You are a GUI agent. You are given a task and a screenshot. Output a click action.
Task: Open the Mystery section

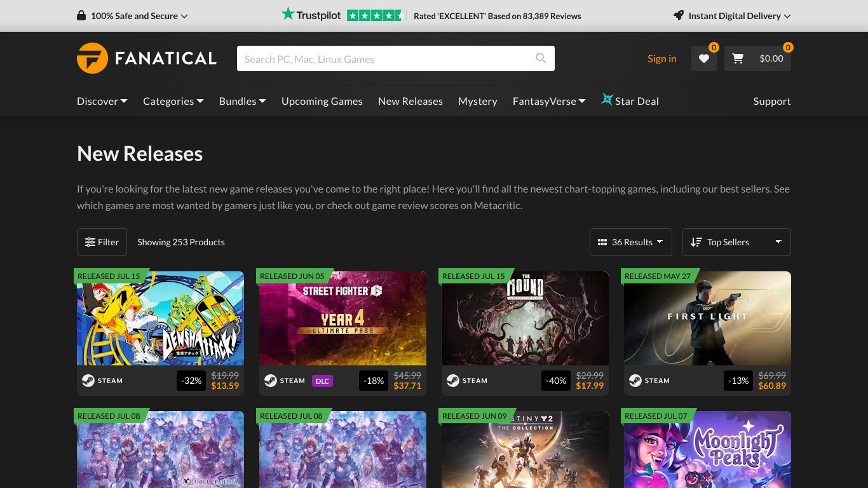pyautogui.click(x=478, y=101)
